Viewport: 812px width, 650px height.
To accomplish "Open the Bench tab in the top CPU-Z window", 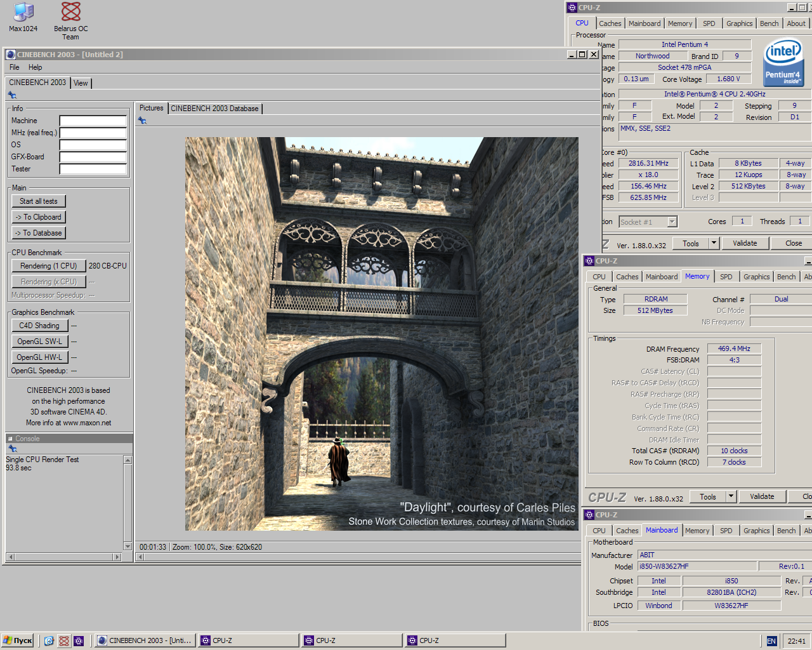I will (769, 23).
